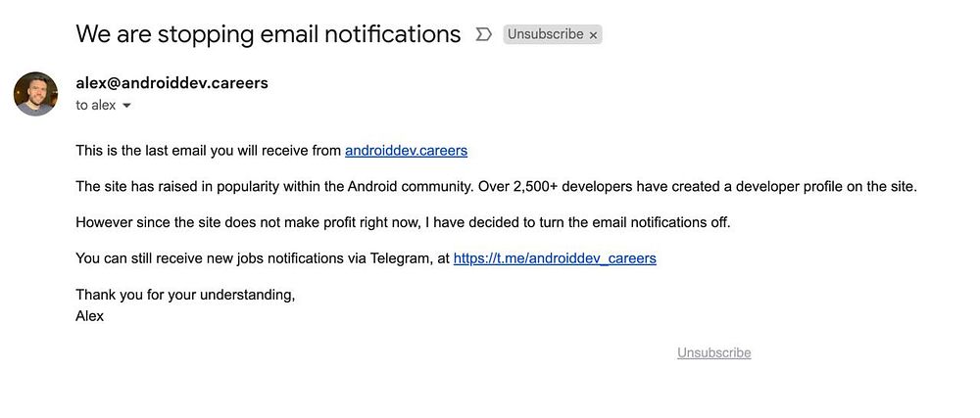Remove the Unsubscribe label with its x
Image resolution: width=980 pixels, height=418 pixels.
pyautogui.click(x=593, y=35)
